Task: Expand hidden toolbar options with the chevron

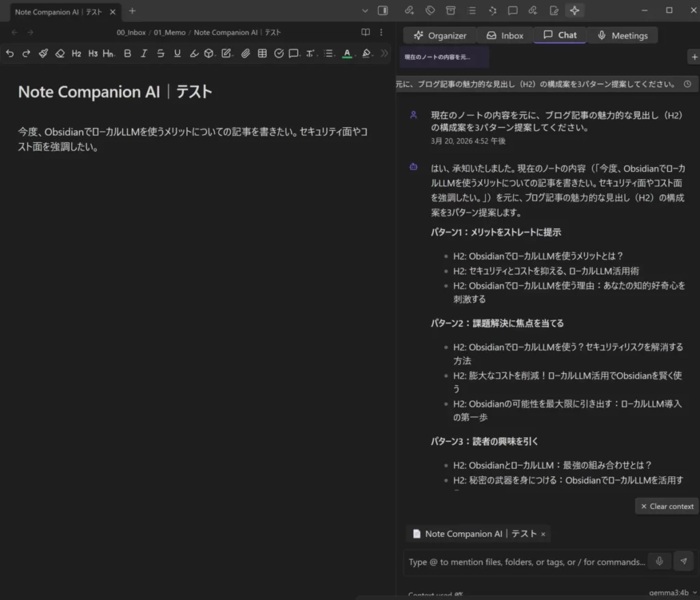Action: (x=384, y=53)
